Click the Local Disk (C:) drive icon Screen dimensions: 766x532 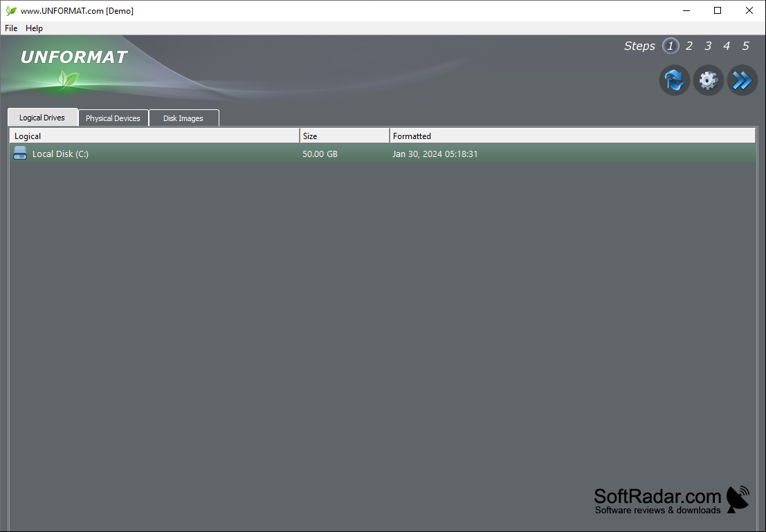tap(20, 153)
